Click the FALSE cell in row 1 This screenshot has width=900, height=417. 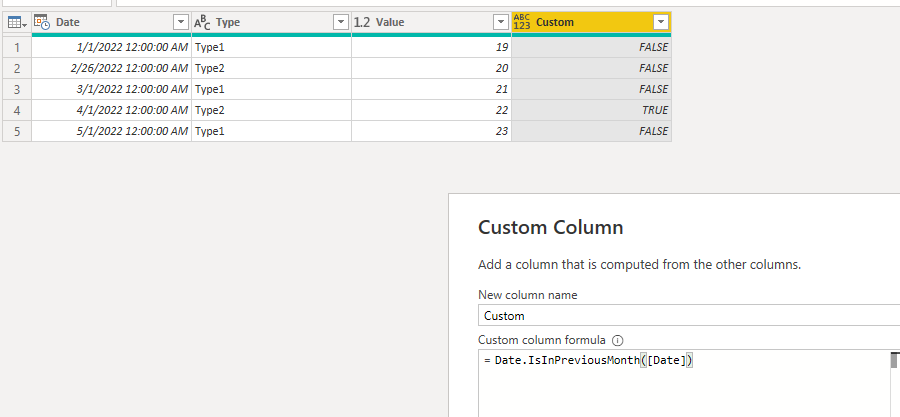[x=591, y=47]
